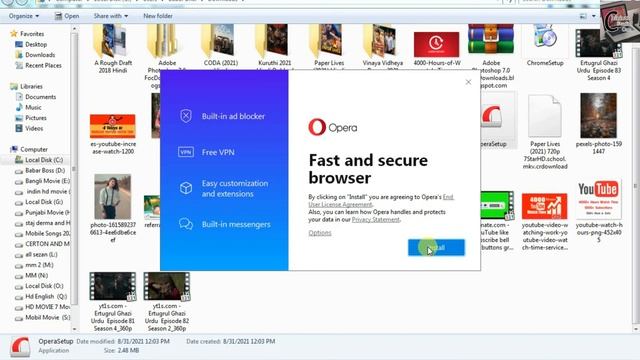Screen dimensions: 640x360
Task: Select the 4000-Hours-of-W image file
Action: point(437,48)
